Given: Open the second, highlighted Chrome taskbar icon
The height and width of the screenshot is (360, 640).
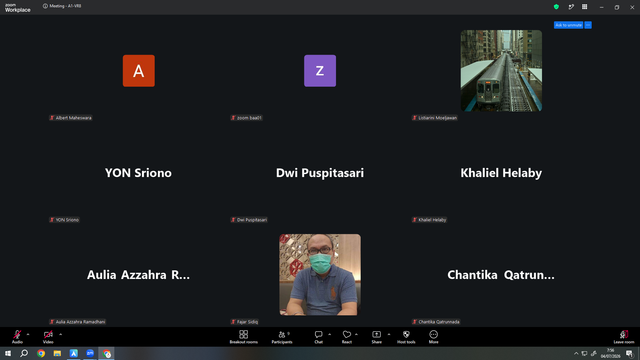Looking at the screenshot, I should (107, 353).
